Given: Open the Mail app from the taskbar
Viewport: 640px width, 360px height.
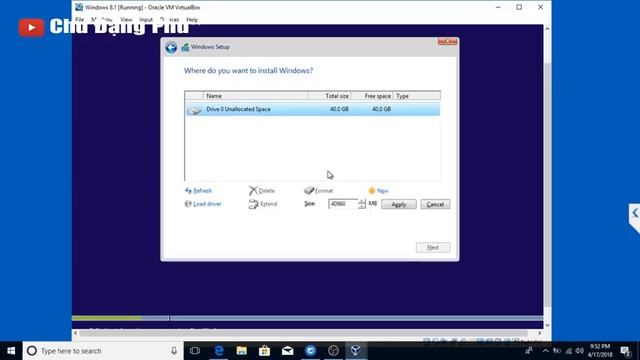Looking at the screenshot, I should (287, 351).
